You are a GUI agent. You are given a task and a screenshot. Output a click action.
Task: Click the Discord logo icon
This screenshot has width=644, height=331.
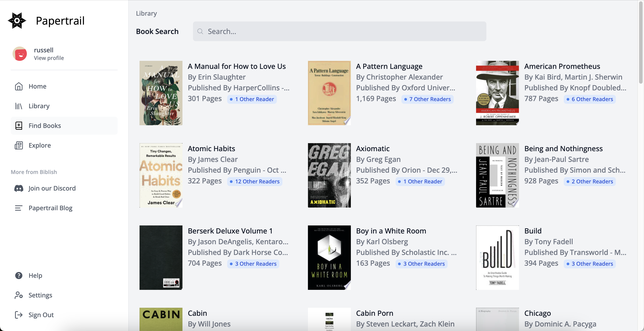[19, 188]
